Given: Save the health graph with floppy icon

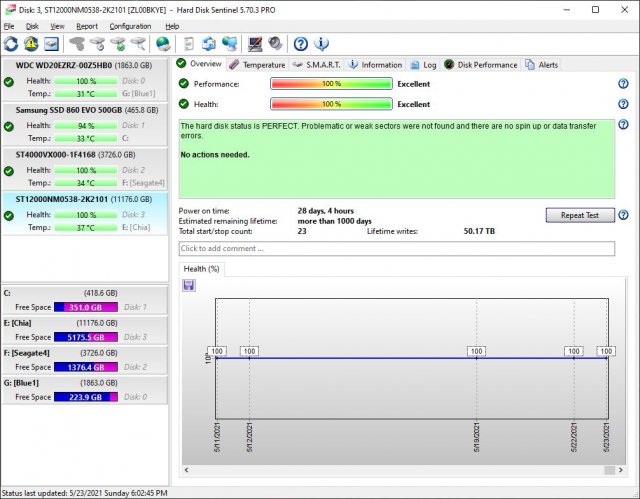Looking at the screenshot, I should click(x=189, y=286).
